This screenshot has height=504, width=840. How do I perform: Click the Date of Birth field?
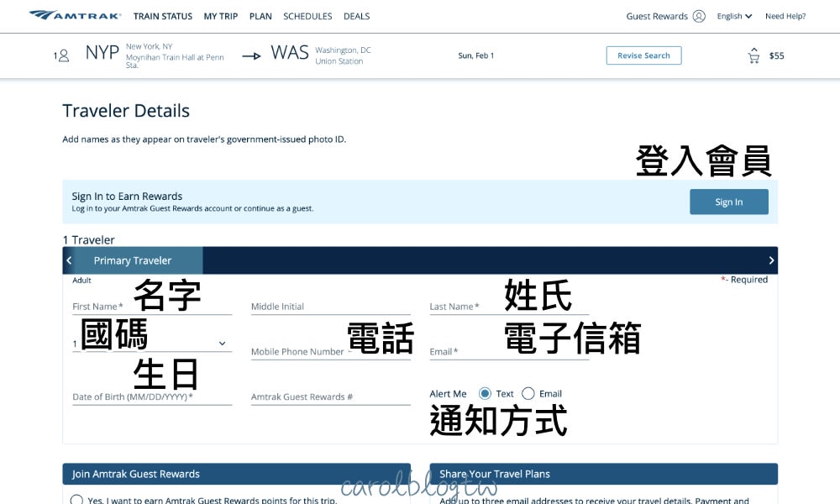152,396
